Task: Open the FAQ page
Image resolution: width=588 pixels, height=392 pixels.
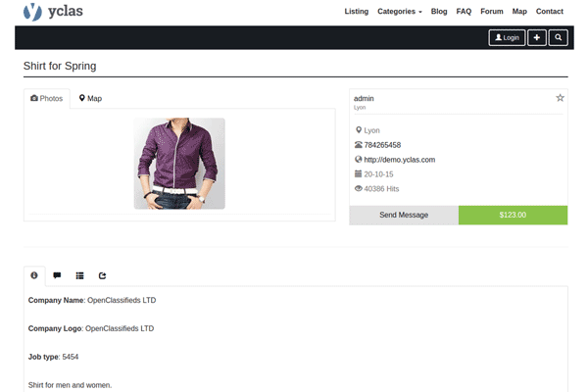Action: click(464, 12)
